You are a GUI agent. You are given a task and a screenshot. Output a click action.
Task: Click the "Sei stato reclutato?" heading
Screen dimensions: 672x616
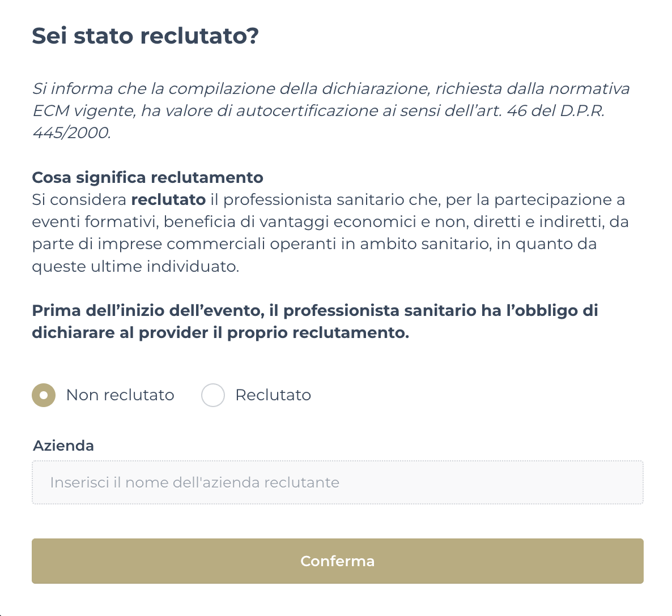coord(145,36)
